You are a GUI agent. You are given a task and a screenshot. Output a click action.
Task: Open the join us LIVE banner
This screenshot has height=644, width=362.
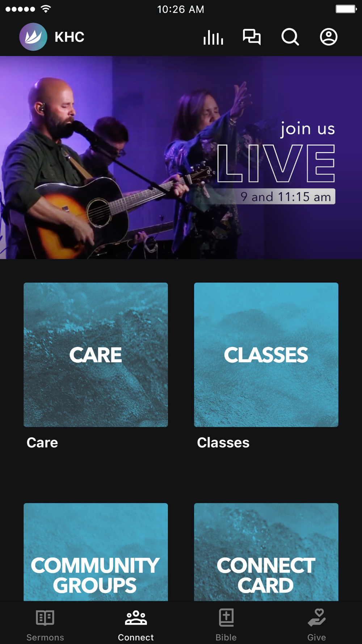pos(181,158)
